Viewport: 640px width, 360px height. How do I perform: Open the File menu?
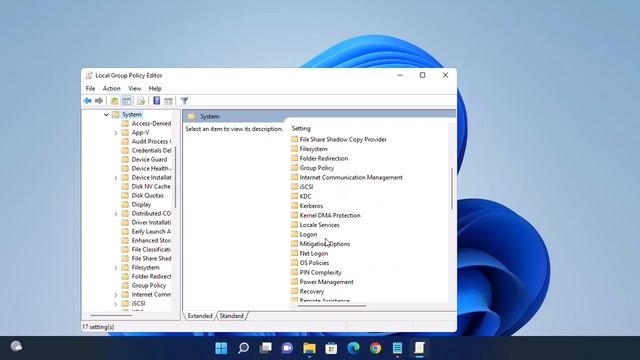click(90, 88)
